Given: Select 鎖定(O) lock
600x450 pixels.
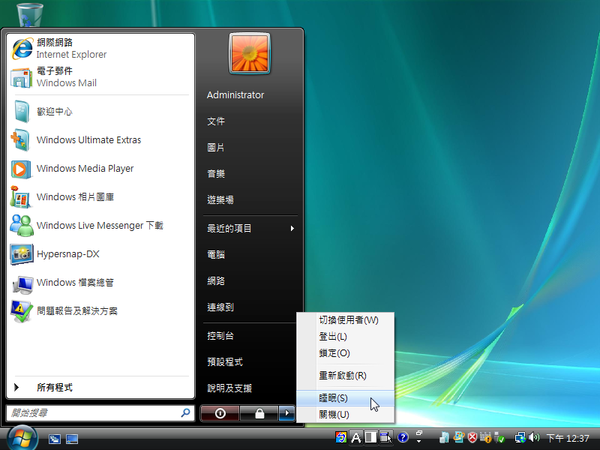Looking at the screenshot, I should 346,353.
